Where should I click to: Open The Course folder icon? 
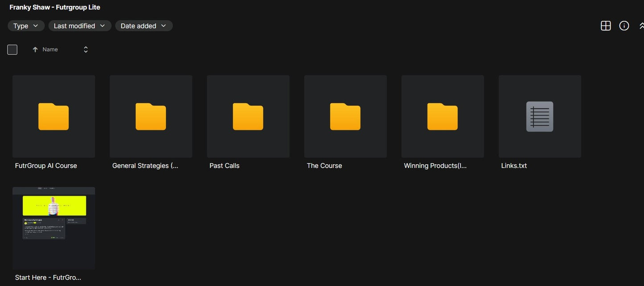pyautogui.click(x=345, y=117)
